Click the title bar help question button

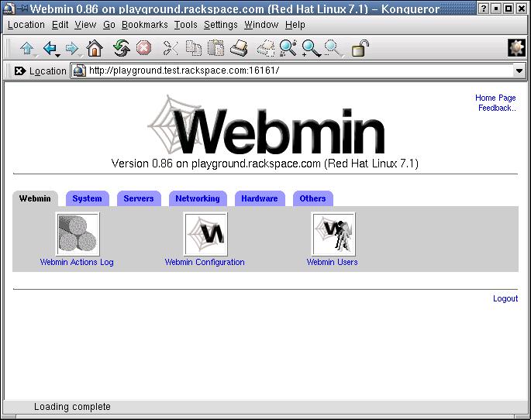[484, 9]
